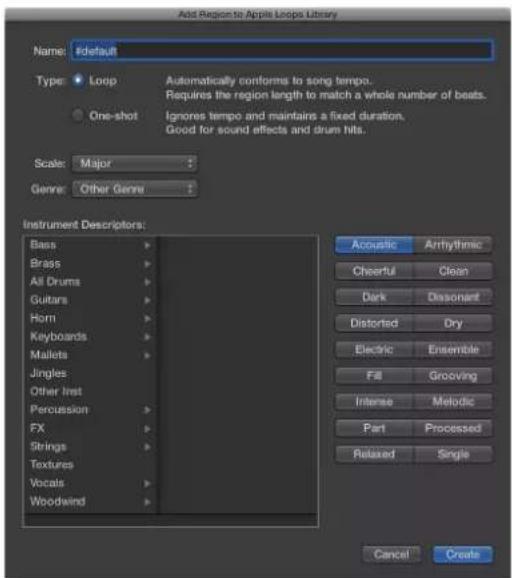512x578 pixels.
Task: Toggle the Processed descriptor button
Action: 453,428
